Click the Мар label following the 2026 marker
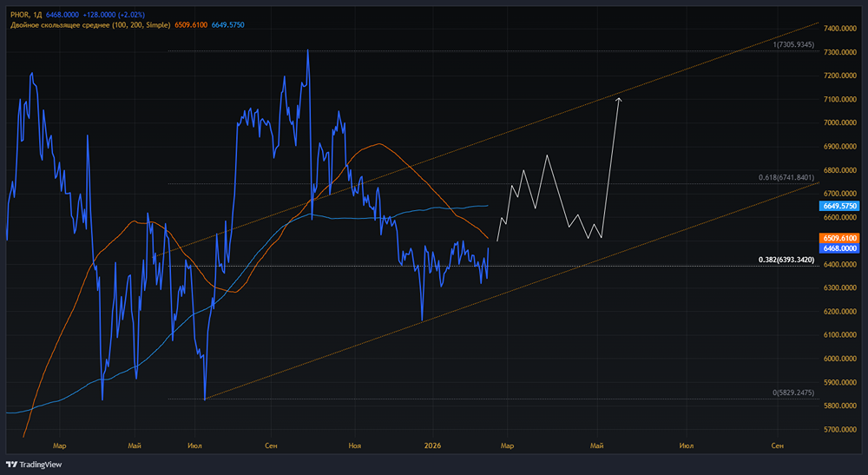Image resolution: width=868 pixels, height=475 pixels. pos(507,445)
